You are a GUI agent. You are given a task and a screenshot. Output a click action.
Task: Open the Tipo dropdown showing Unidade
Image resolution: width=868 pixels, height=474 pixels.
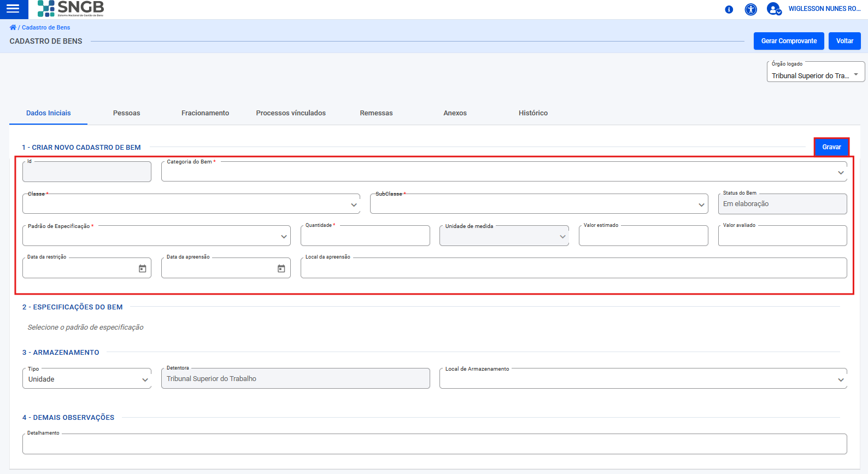(87, 379)
